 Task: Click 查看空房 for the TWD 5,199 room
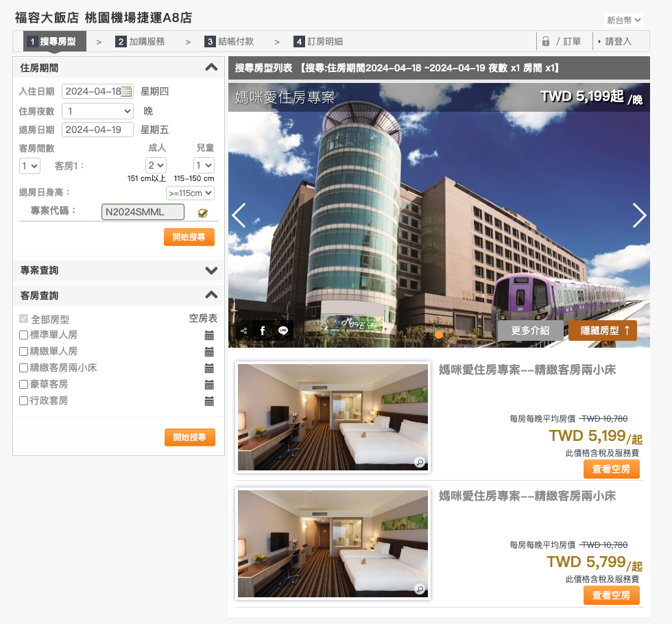pos(611,469)
